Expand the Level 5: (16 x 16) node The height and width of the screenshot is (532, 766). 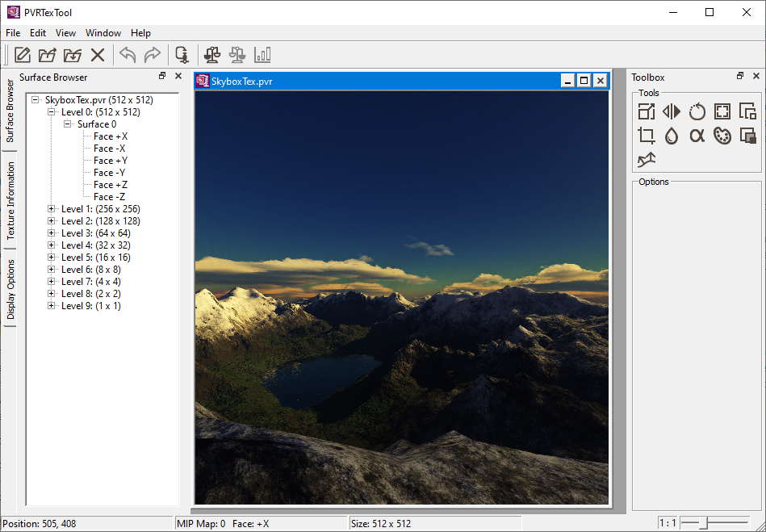(51, 257)
